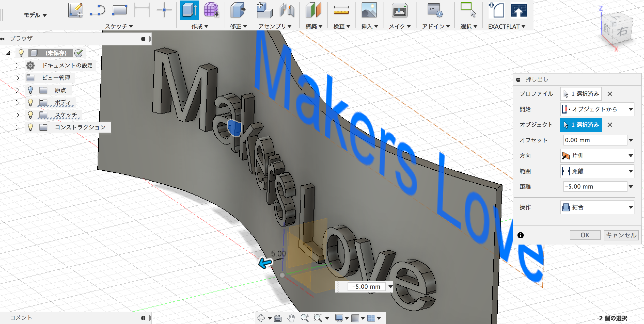Expand the ドキュメントの設定 tree node
The height and width of the screenshot is (324, 644).
pyautogui.click(x=17, y=66)
